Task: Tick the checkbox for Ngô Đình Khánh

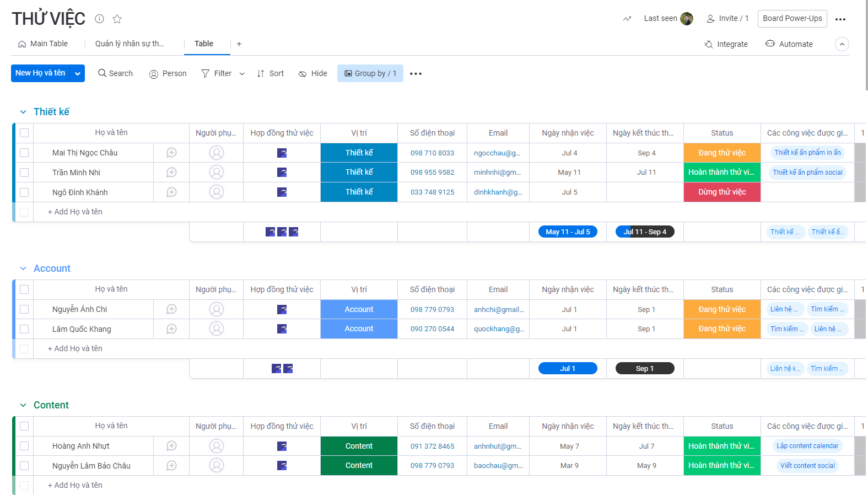Action: click(24, 192)
